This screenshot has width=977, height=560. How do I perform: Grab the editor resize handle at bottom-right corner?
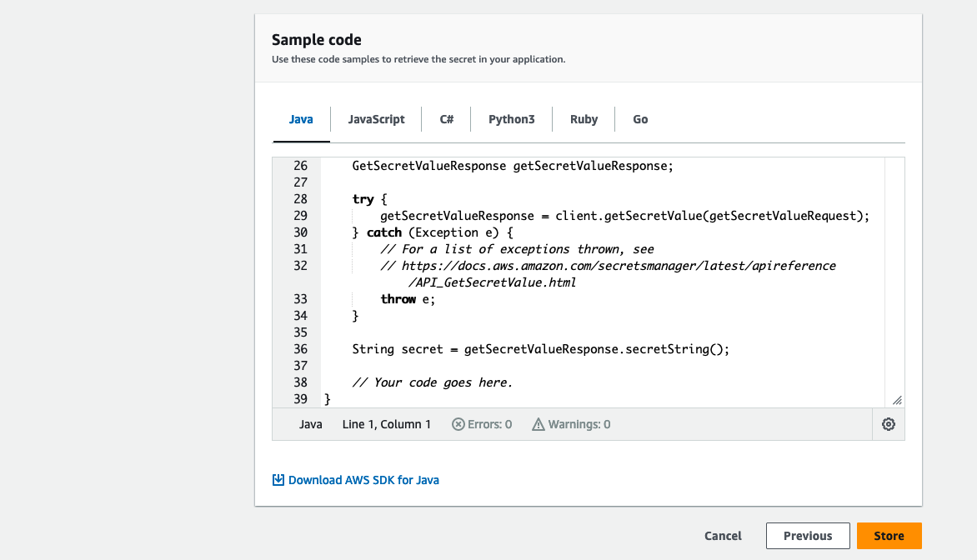[897, 401]
